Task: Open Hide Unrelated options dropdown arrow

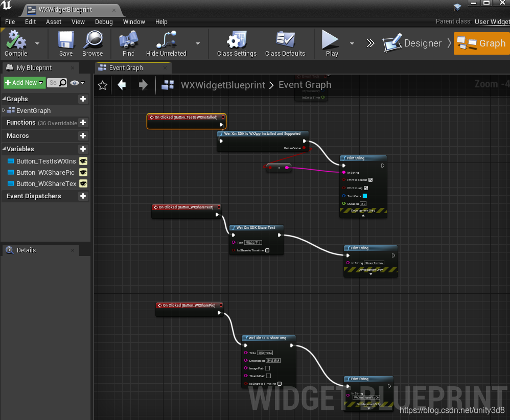Action: [198, 43]
